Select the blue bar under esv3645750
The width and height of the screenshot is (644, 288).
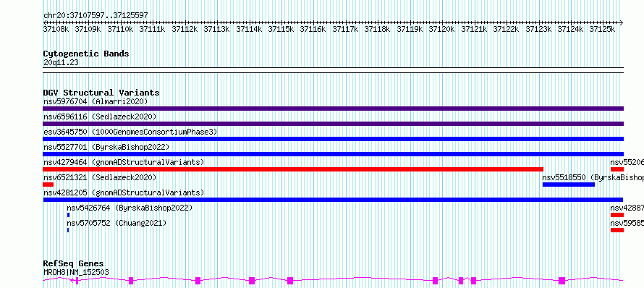click(333, 139)
